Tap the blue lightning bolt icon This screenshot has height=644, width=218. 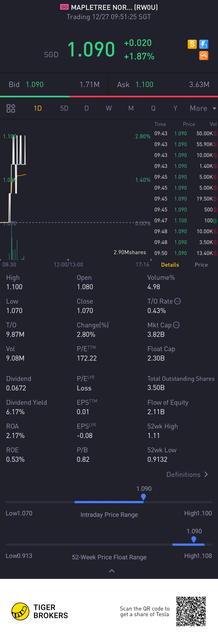pyautogui.click(x=204, y=44)
